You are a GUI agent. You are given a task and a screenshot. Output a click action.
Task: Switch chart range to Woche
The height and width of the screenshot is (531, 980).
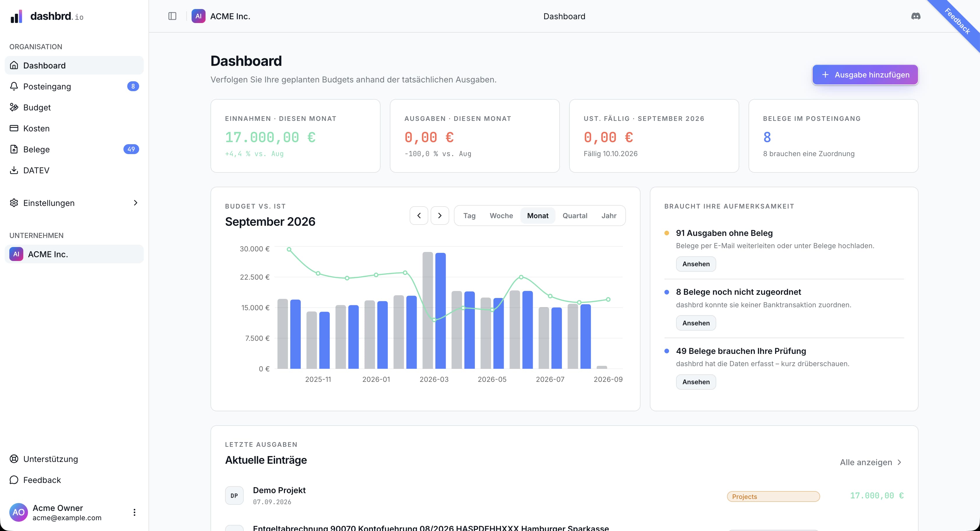pos(501,216)
